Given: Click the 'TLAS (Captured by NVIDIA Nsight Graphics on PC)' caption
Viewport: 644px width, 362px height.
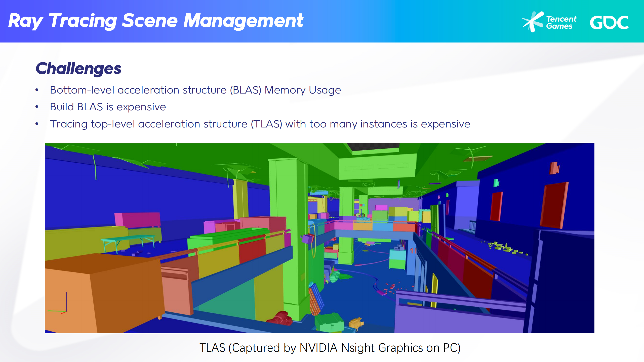Looking at the screenshot, I should coord(330,348).
